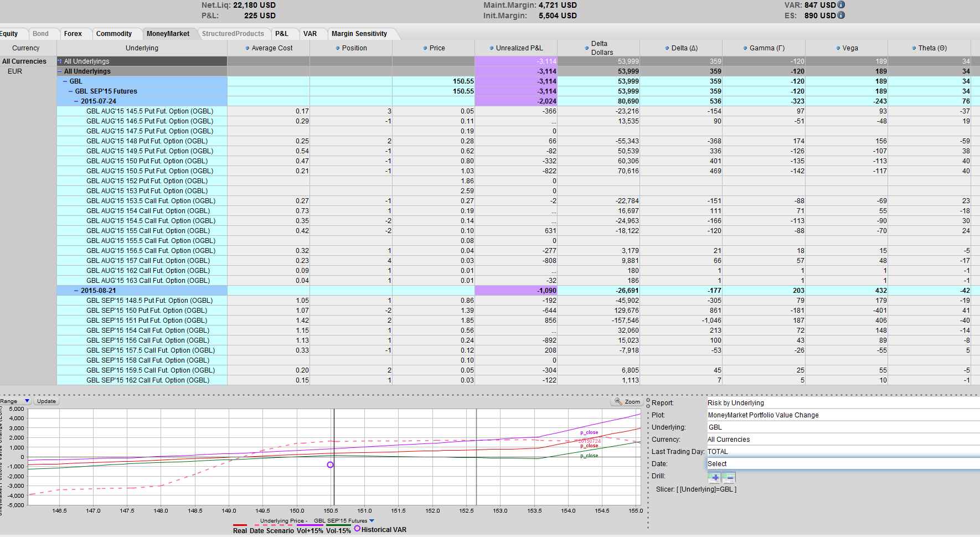This screenshot has height=537, width=980.
Task: Collapse the 2015-08-21 expiry group
Action: pyautogui.click(x=76, y=291)
